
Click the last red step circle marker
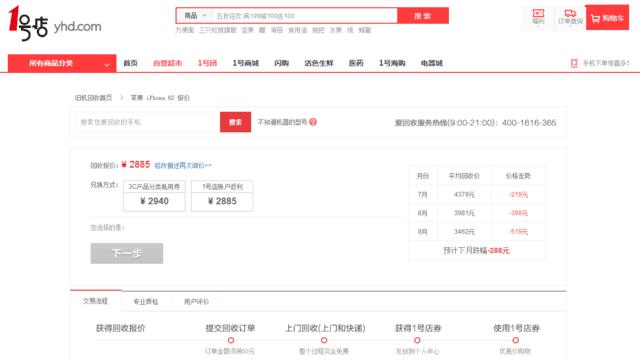tap(516, 340)
